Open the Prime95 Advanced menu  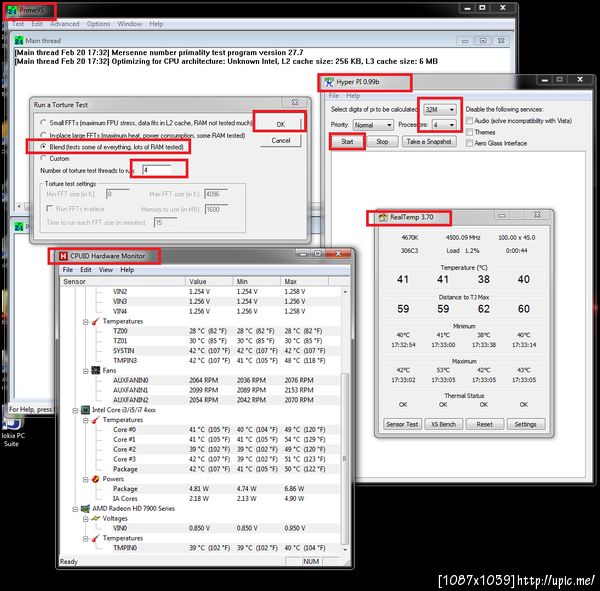[65, 24]
